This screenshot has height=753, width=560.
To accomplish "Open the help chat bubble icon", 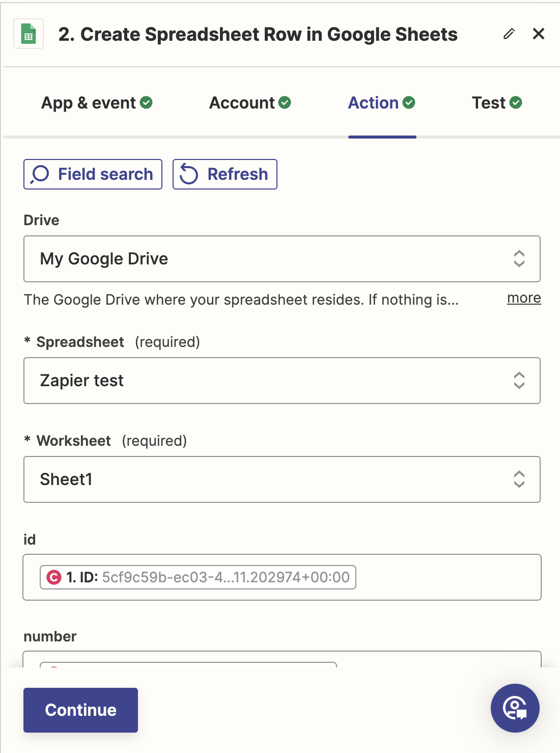I will click(x=515, y=708).
